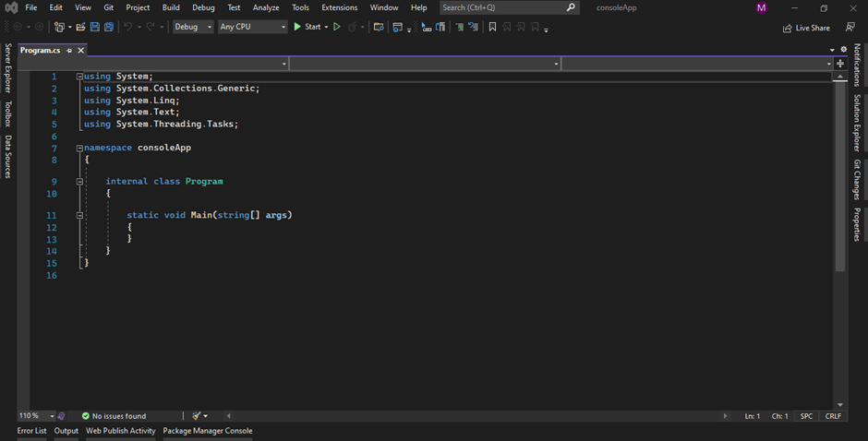
Task: Open the Build menu
Action: [171, 7]
